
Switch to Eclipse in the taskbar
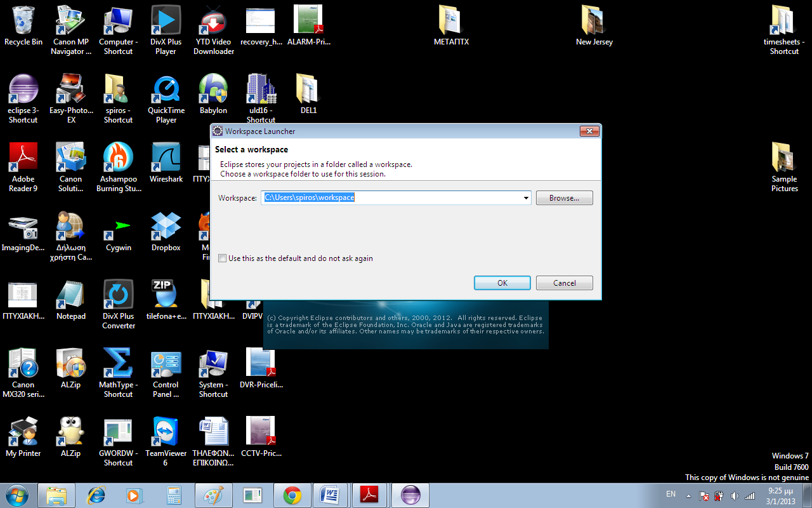410,495
